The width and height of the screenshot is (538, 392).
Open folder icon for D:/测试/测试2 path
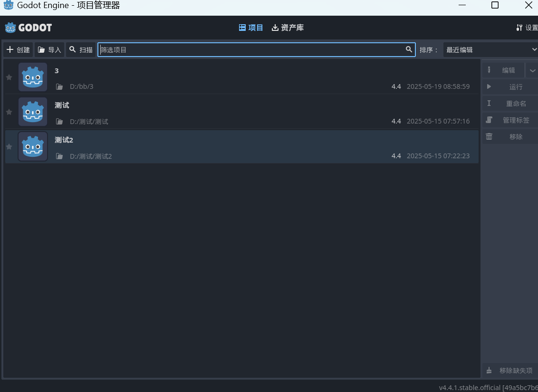pyautogui.click(x=59, y=156)
